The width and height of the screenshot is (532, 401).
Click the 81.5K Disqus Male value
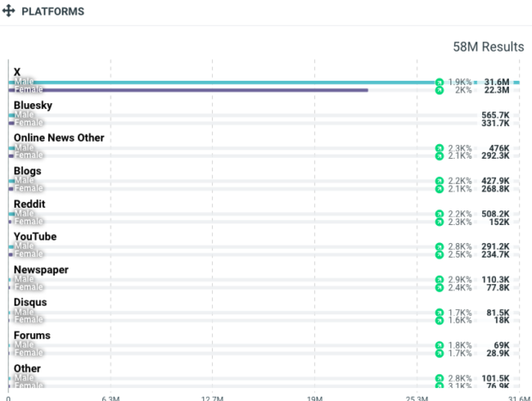coord(498,313)
